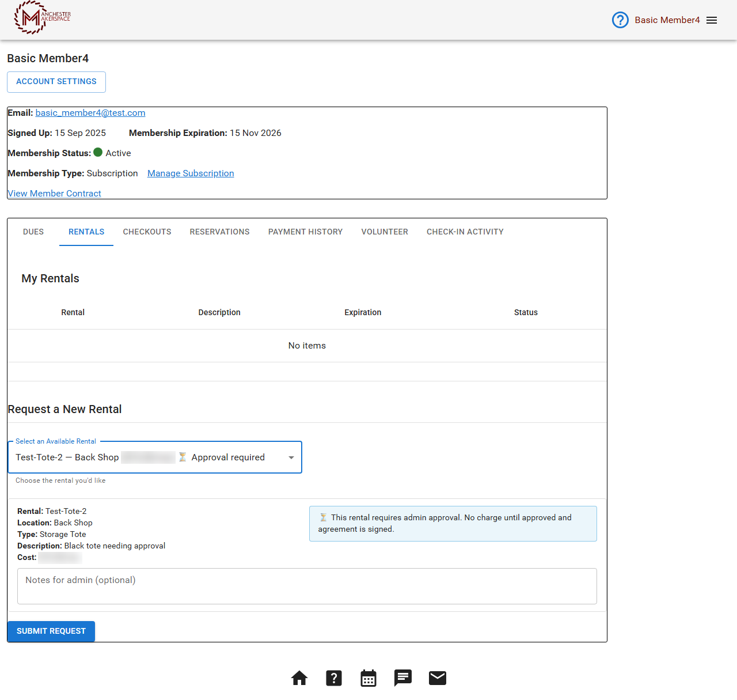The height and width of the screenshot is (700, 737).
Task: Go to home via footer house icon
Action: coord(299,678)
